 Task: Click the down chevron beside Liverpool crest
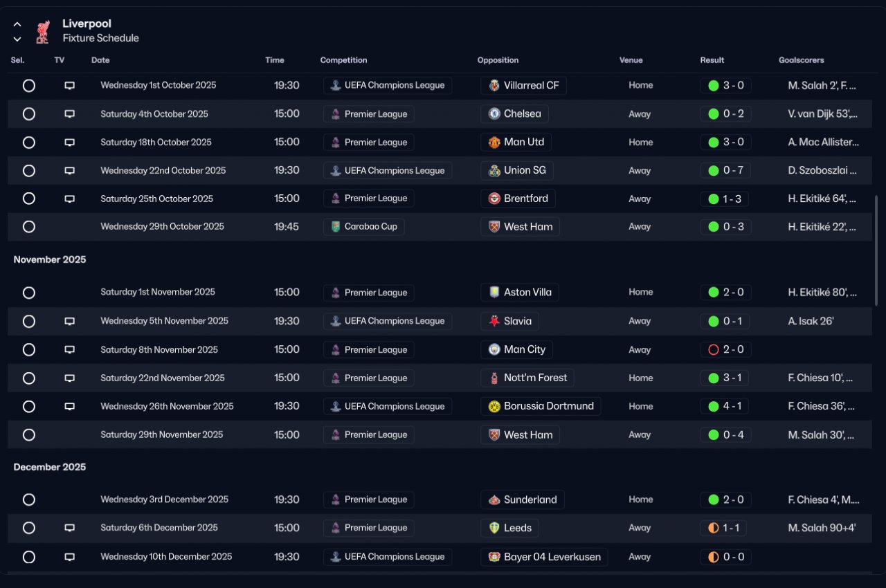coord(17,39)
